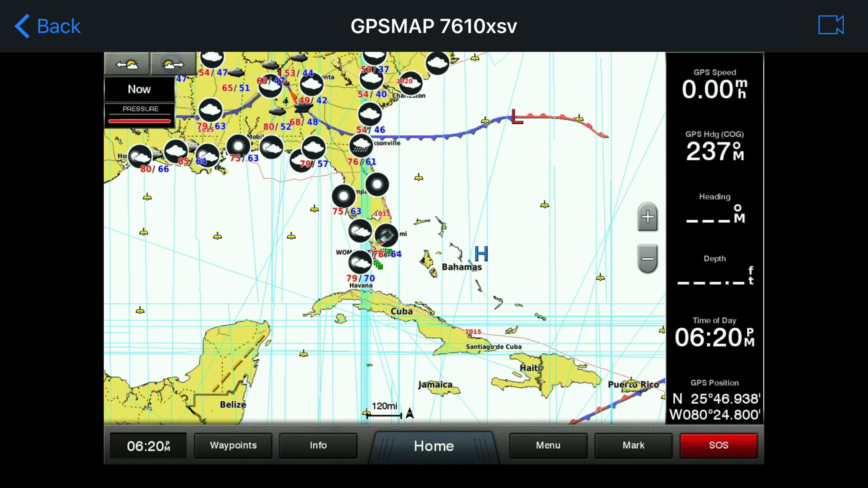This screenshot has width=868, height=488.
Task: Go back using the Back button
Action: (48, 26)
